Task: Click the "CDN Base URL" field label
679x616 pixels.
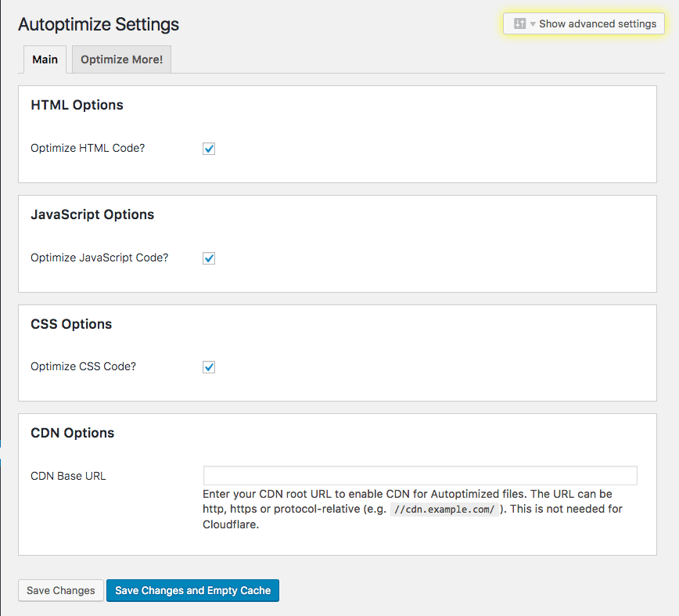Action: (x=68, y=476)
